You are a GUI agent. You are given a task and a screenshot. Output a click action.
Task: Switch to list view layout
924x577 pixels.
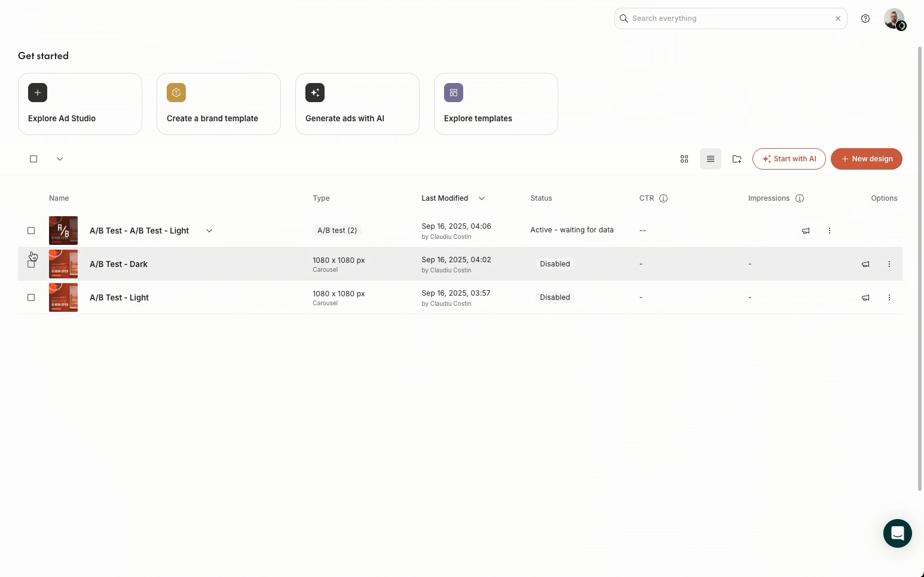710,159
